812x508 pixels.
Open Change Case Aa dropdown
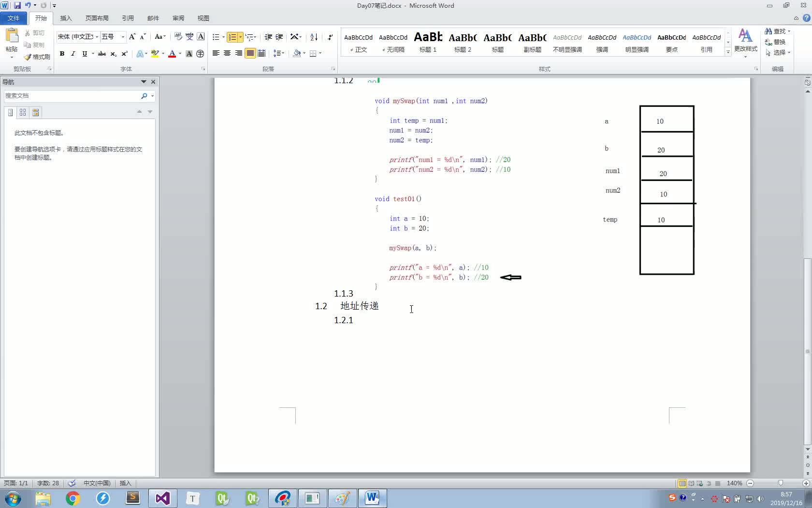[160, 37]
